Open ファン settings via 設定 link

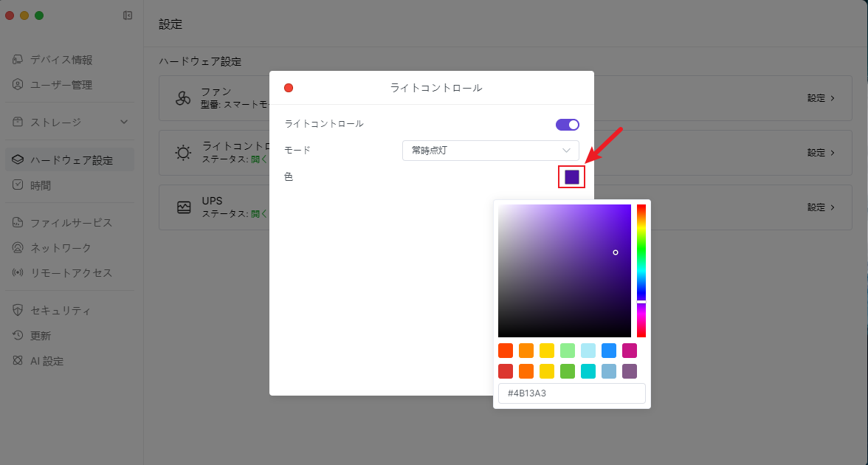click(x=821, y=98)
